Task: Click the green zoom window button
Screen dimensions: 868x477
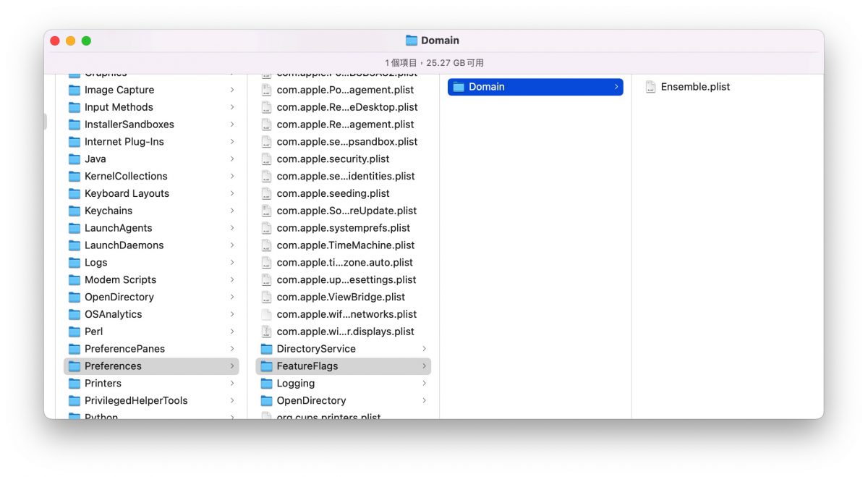Action: pyautogui.click(x=86, y=41)
